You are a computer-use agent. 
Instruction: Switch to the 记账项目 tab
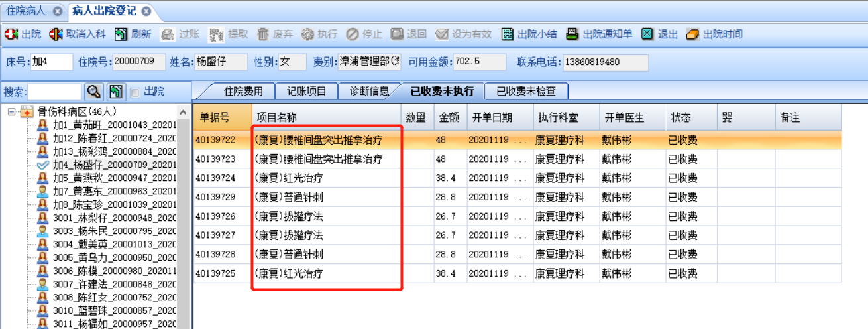point(306,92)
